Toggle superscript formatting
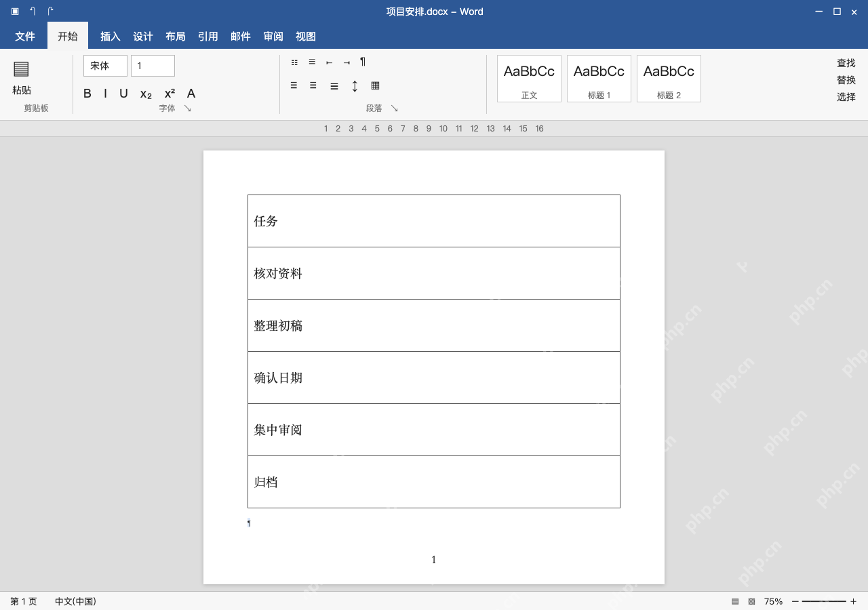This screenshot has height=610, width=868. (x=170, y=94)
